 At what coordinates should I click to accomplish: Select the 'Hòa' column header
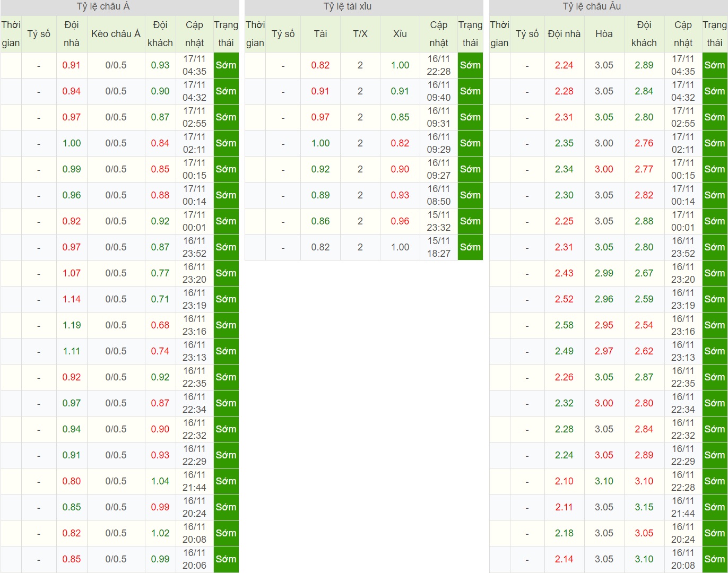click(x=604, y=34)
